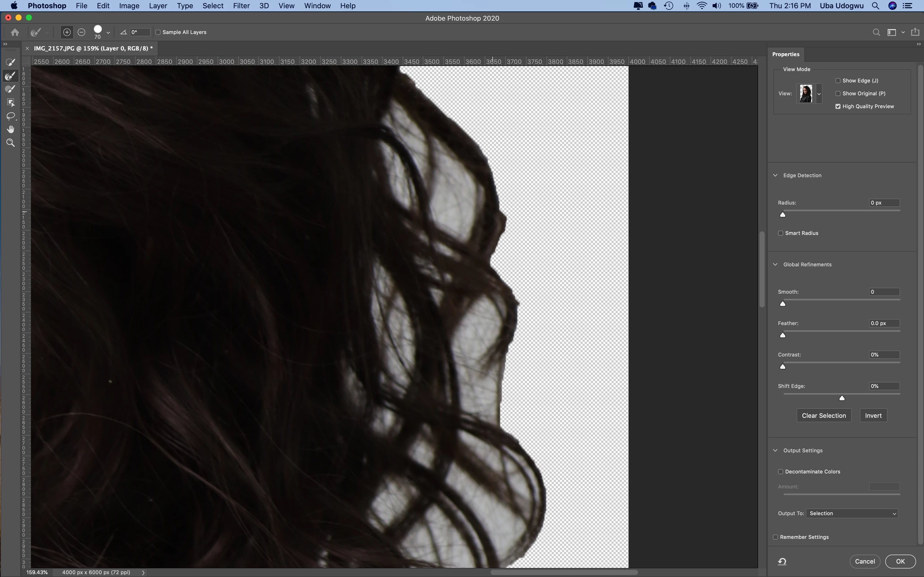Open the Select menu
Screen dimensions: 924x577
tap(213, 6)
